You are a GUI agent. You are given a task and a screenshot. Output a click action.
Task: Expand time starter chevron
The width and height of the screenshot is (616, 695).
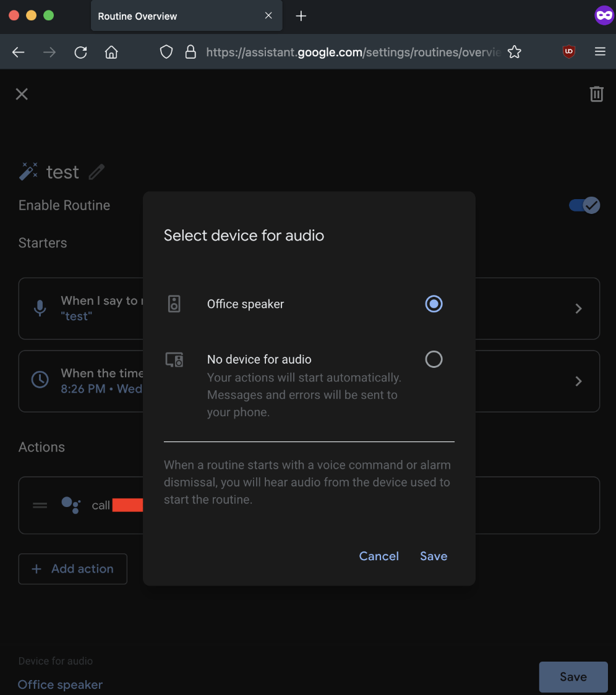tap(578, 381)
